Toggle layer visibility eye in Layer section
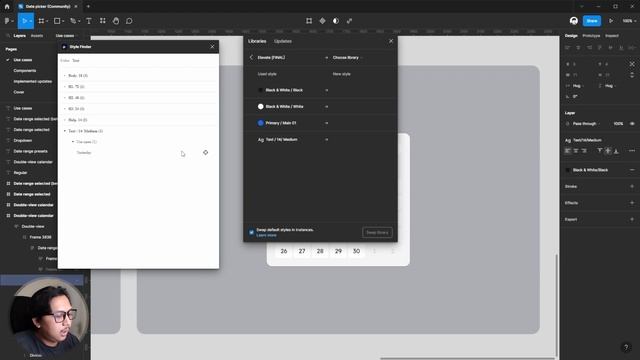Viewport: 640px width, 360px height. (632, 124)
